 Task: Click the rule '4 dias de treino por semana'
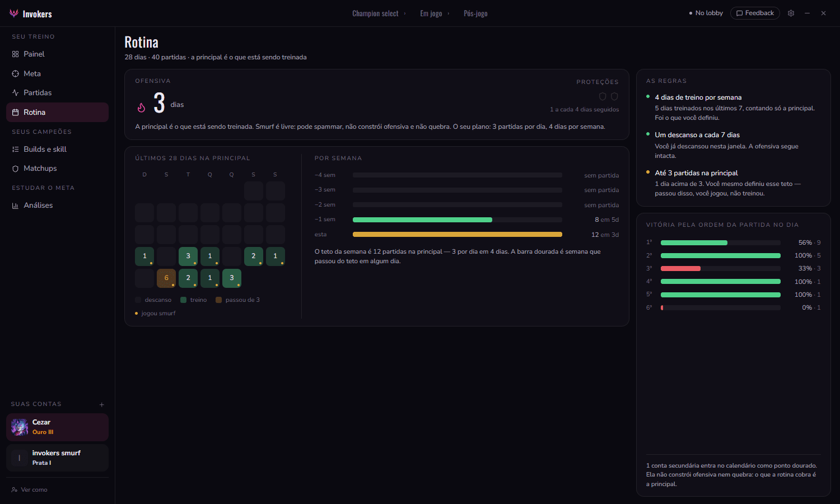tap(698, 97)
